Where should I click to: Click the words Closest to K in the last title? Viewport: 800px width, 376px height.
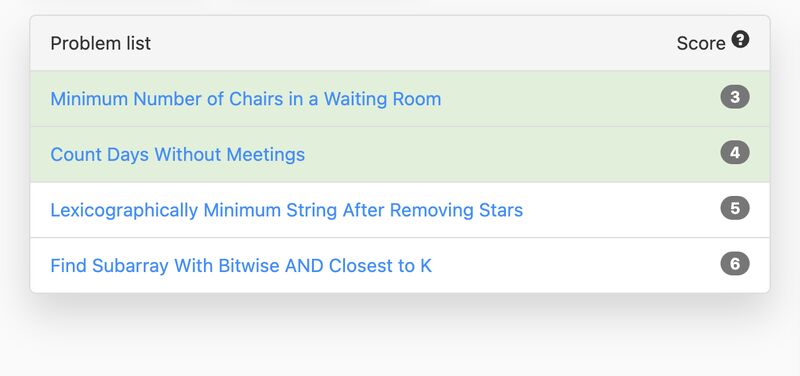pos(380,265)
